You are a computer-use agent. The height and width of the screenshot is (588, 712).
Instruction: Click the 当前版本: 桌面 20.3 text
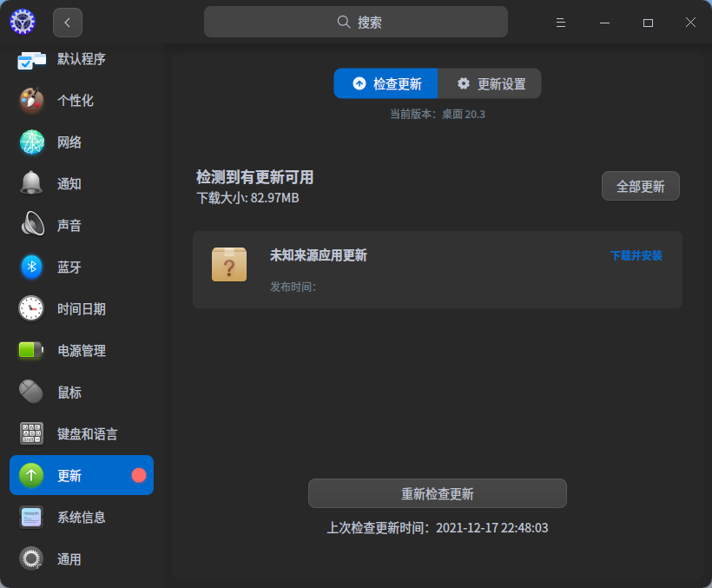[438, 114]
